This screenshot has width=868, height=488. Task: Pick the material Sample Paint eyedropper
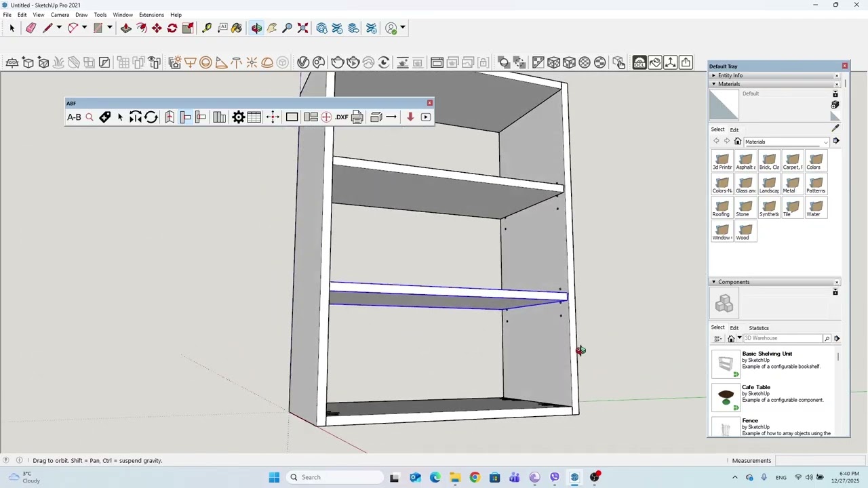pyautogui.click(x=835, y=128)
